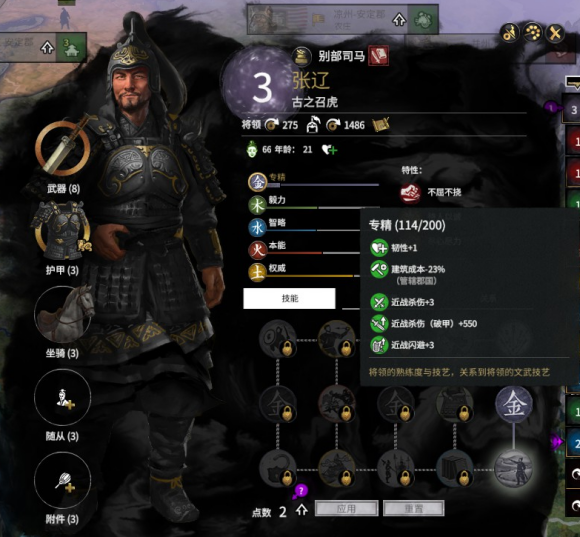This screenshot has width=580, height=537.
Task: Open the 护甲 (3) armor slot
Action: (x=62, y=231)
